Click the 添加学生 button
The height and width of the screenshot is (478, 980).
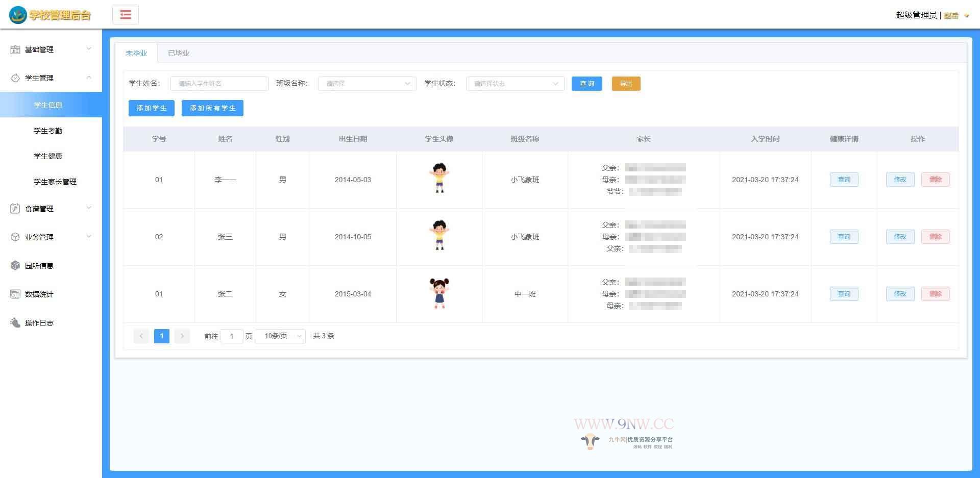(x=152, y=108)
